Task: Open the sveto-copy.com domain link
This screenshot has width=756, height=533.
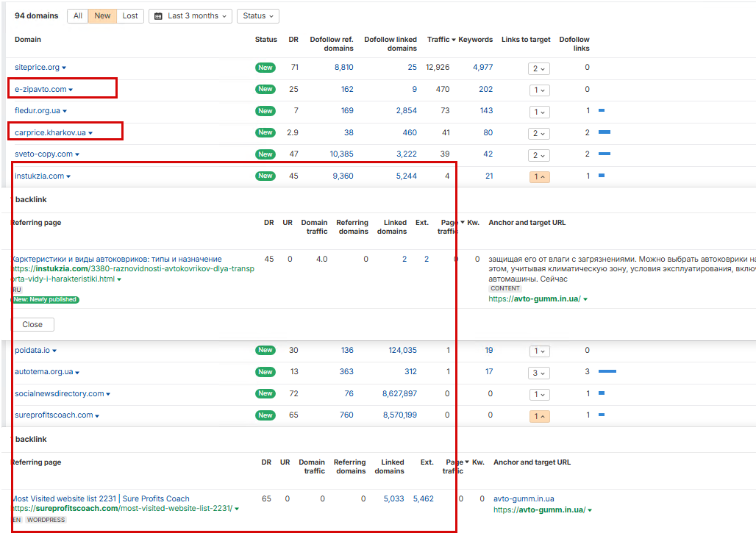Action: coord(44,154)
